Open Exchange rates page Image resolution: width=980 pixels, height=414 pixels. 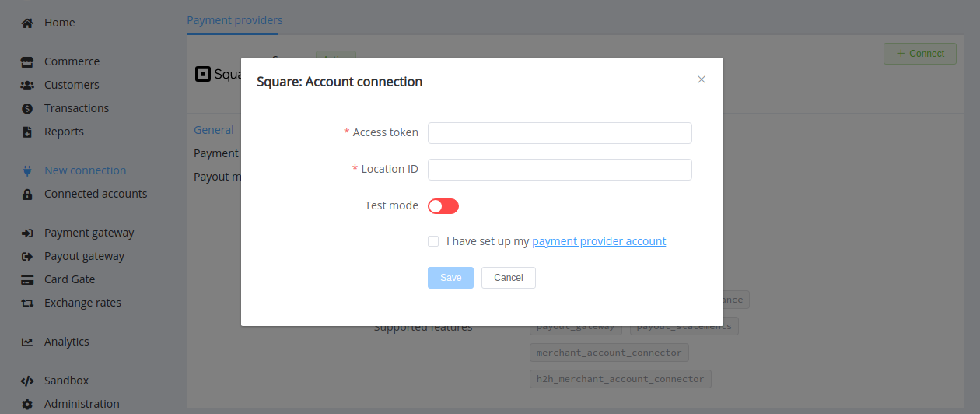(82, 303)
